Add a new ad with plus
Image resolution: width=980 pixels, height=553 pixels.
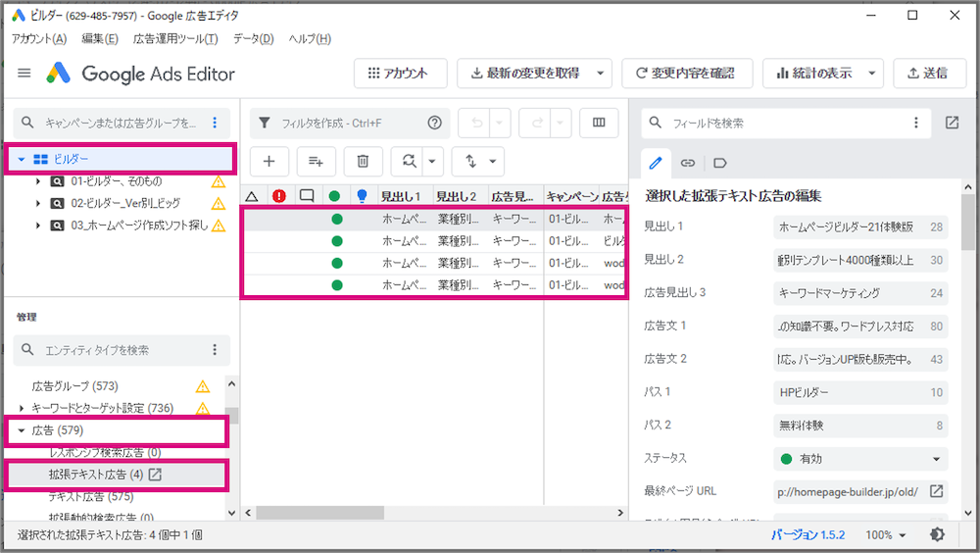point(269,162)
